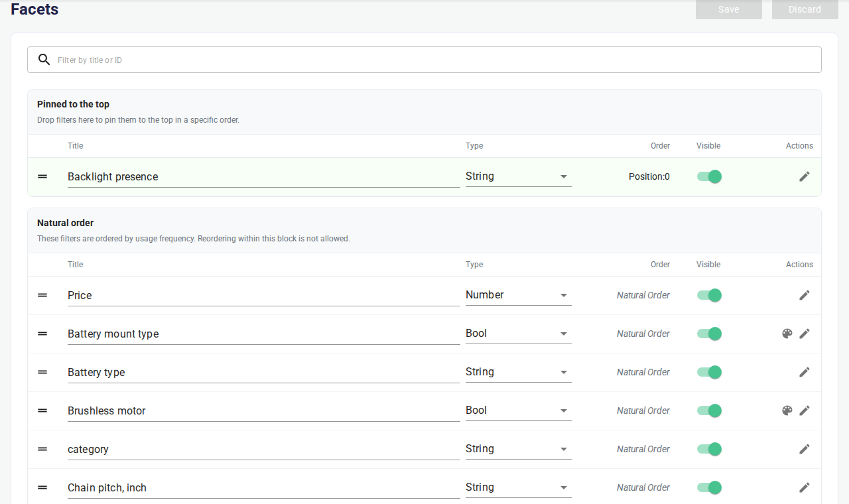Image resolution: width=849 pixels, height=504 pixels.
Task: Open type dropdown for category row
Action: tap(519, 449)
